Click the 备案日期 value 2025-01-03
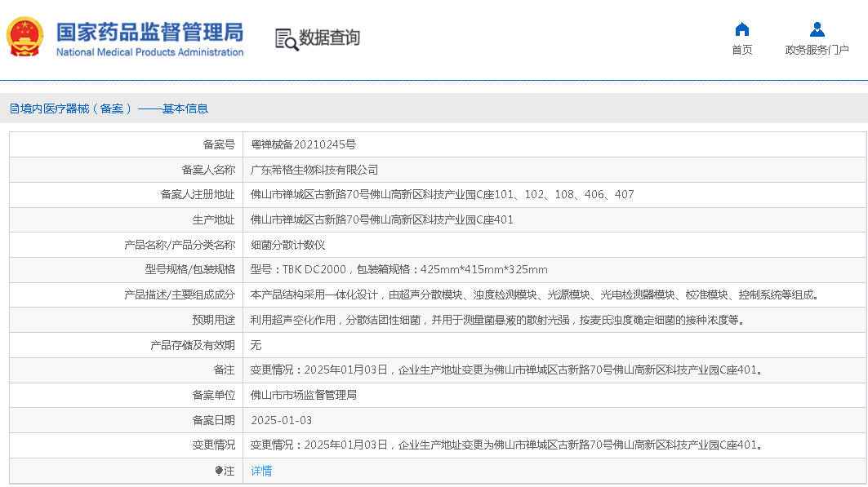Image resolution: width=868 pixels, height=487 pixels. pos(281,420)
